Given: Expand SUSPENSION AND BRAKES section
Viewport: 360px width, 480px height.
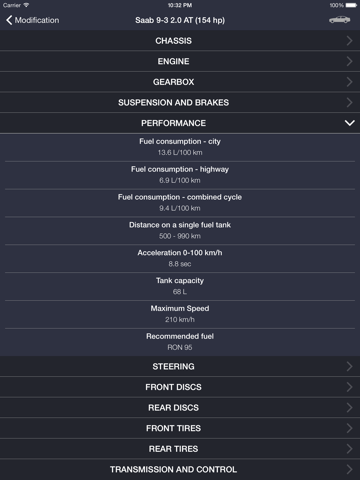Looking at the screenshot, I should [180, 103].
